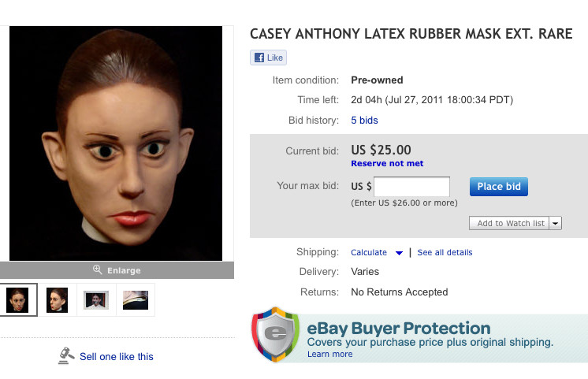Select the second side-view mask thumbnail
The height and width of the screenshot is (379, 588).
coord(58,300)
